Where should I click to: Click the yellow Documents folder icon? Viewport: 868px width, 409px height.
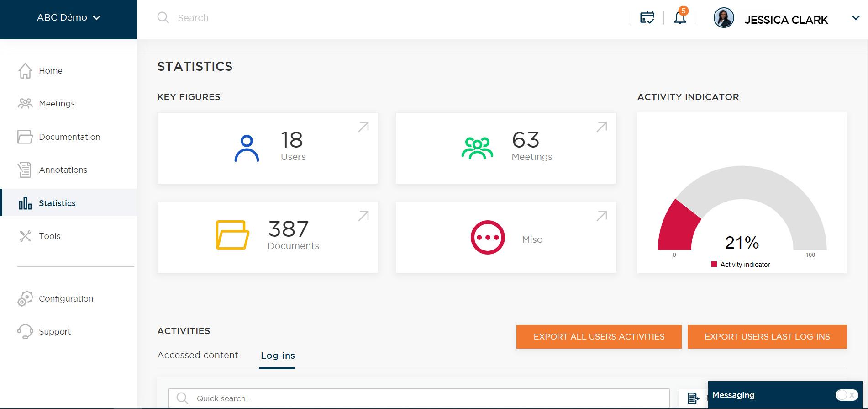pyautogui.click(x=232, y=235)
